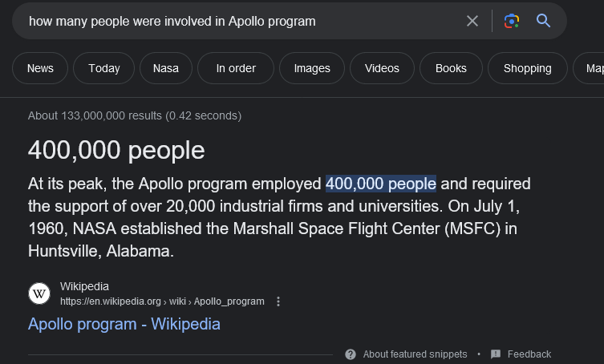This screenshot has height=364, width=604.
Task: Click inside the search query input field
Action: tap(241, 21)
